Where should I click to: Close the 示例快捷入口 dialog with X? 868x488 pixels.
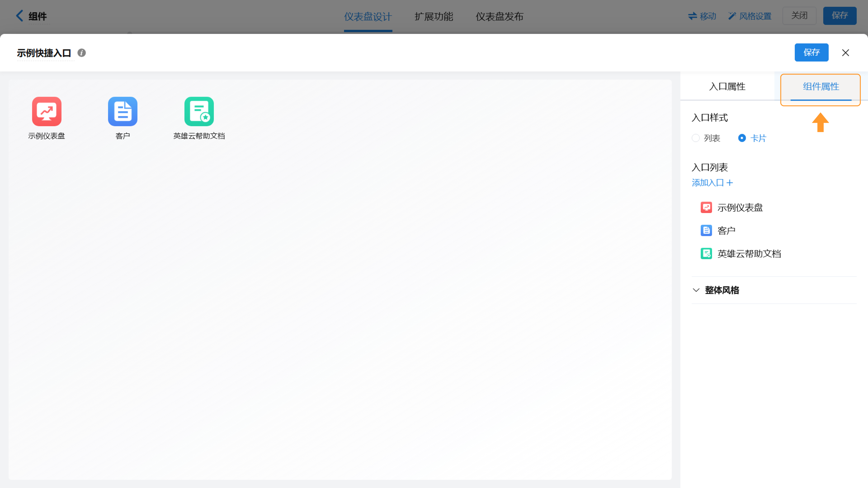[845, 52]
